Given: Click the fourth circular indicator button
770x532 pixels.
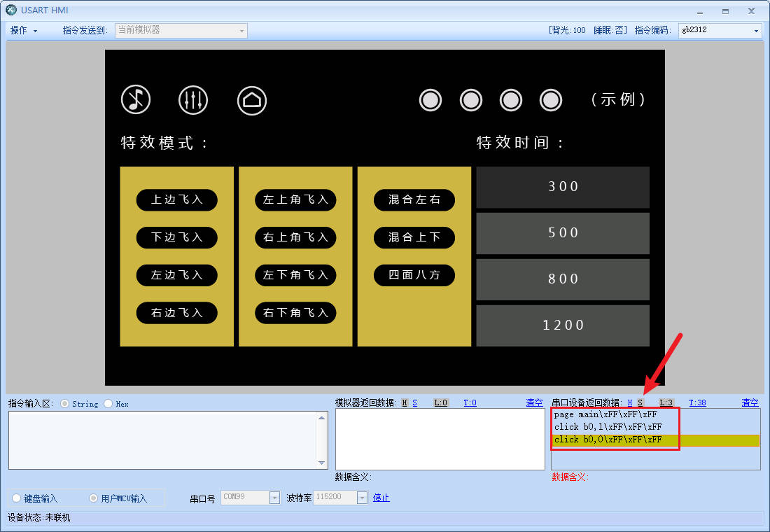Looking at the screenshot, I should (x=552, y=100).
